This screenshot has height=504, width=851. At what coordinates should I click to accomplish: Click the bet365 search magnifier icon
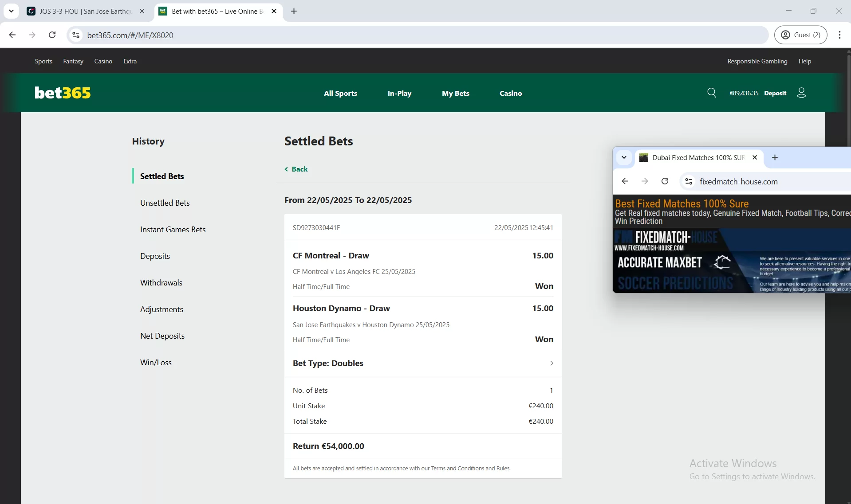pyautogui.click(x=712, y=93)
